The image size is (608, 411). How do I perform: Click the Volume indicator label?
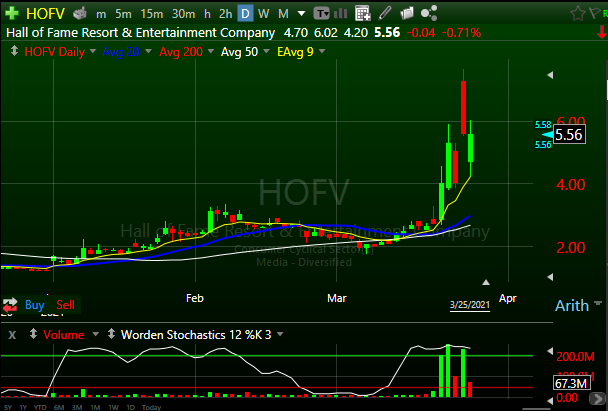[x=64, y=335]
